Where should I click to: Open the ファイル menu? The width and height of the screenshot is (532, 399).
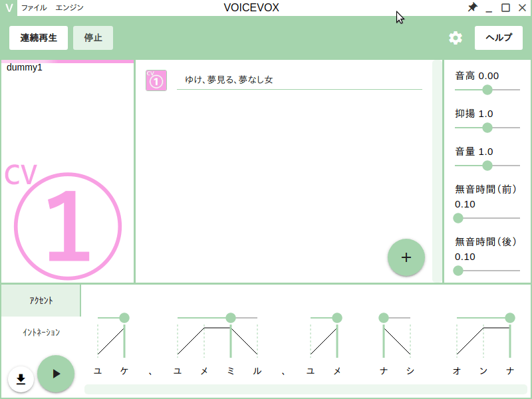point(34,7)
